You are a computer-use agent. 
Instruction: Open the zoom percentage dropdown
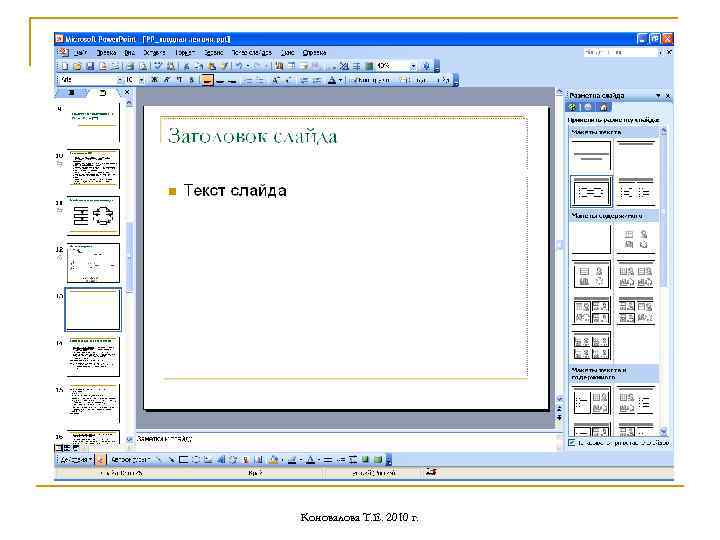pyautogui.click(x=413, y=66)
